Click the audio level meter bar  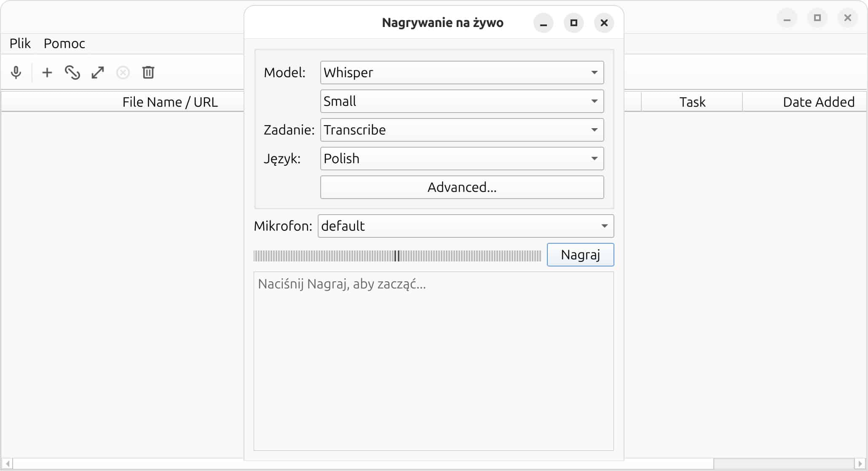tap(397, 256)
